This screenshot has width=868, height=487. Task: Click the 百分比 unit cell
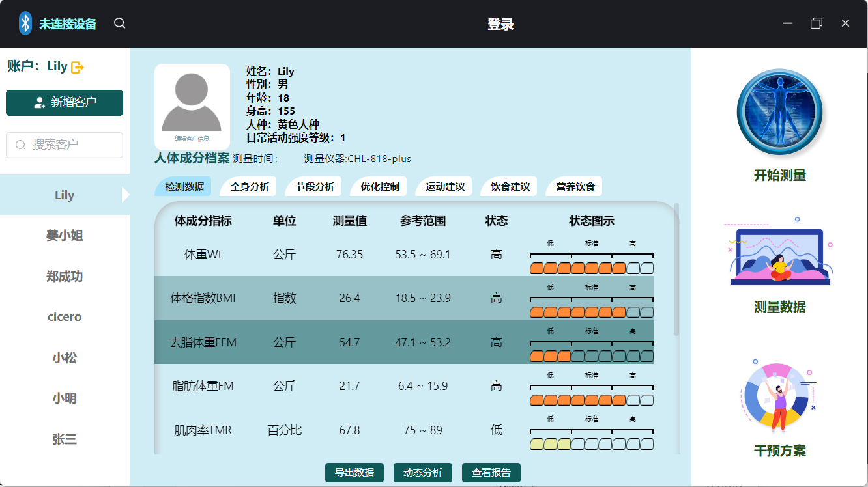click(285, 430)
